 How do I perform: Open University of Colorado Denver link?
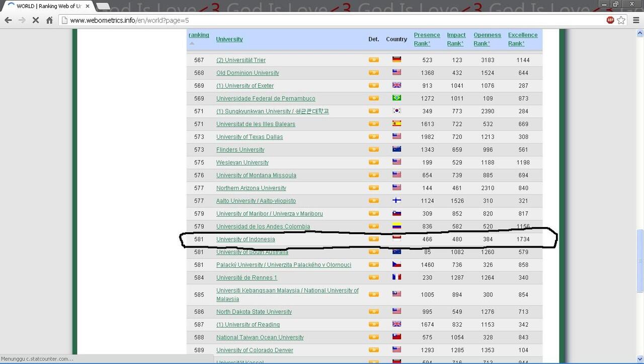[x=255, y=350]
